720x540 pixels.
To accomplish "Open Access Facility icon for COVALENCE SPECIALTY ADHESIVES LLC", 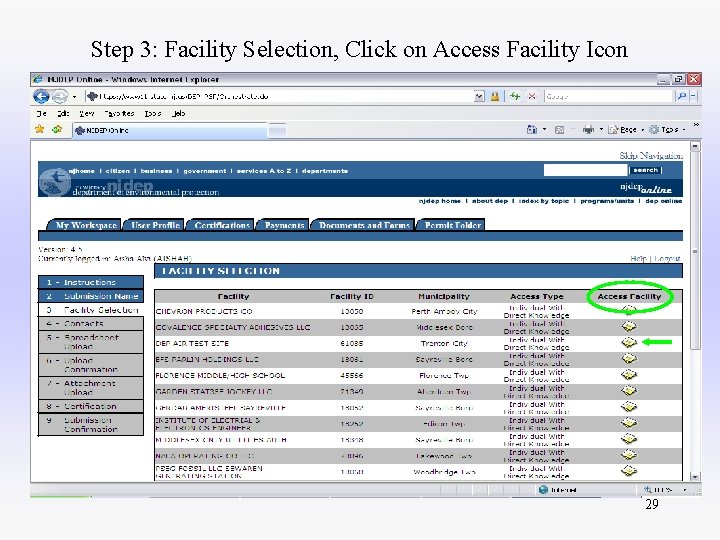I will tap(629, 326).
